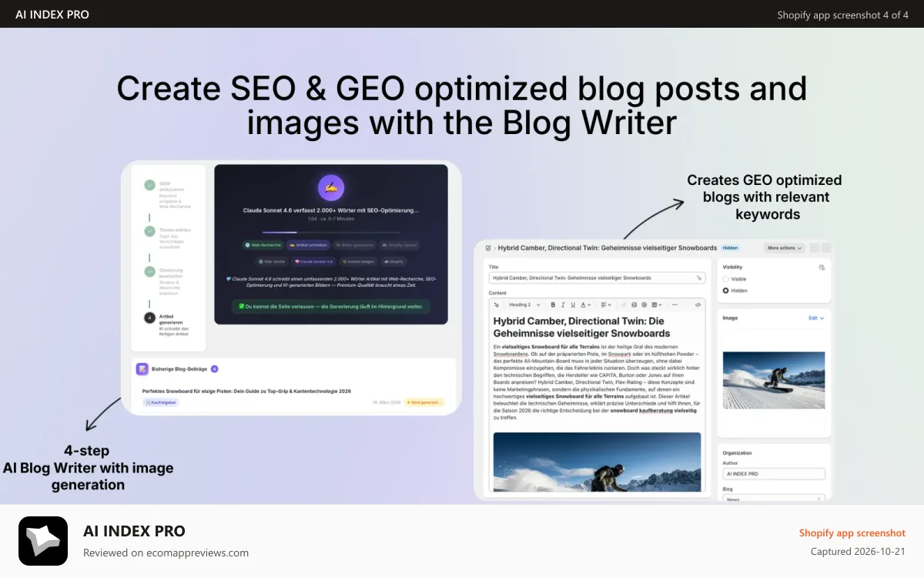The height and width of the screenshot is (578, 924).
Task: Click the AI sparkle icon in Title field
Action: (699, 277)
